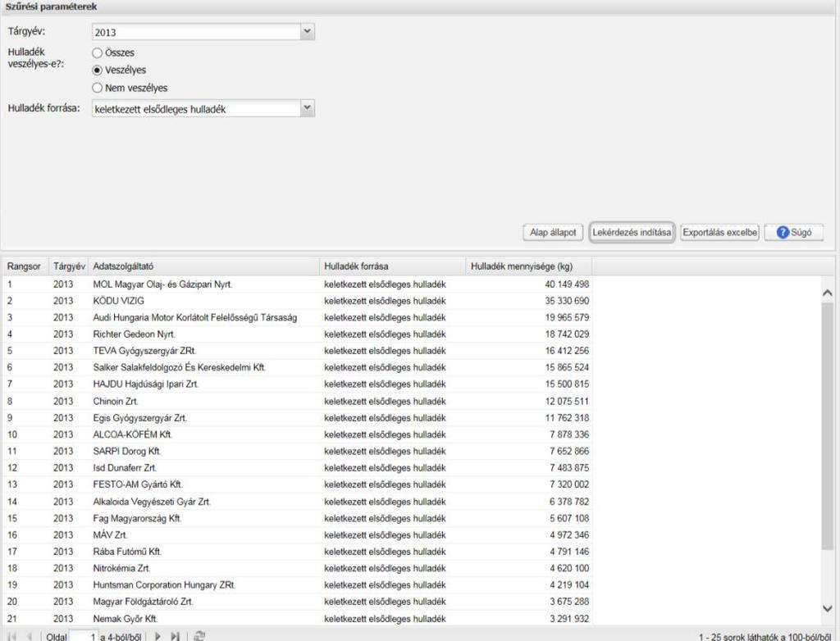Image resolution: width=840 pixels, height=641 pixels.
Task: Select the MÁV Zrt. row
Action: [x=297, y=534]
